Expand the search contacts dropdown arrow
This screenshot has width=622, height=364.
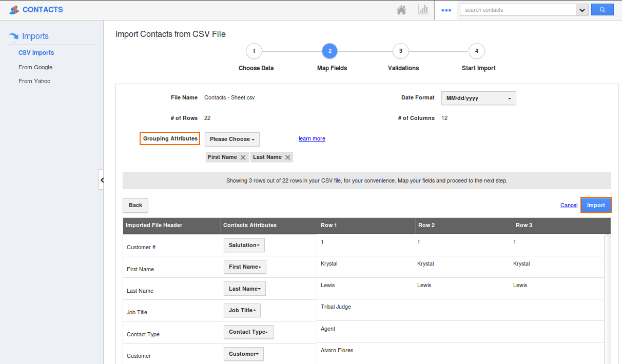(x=582, y=10)
